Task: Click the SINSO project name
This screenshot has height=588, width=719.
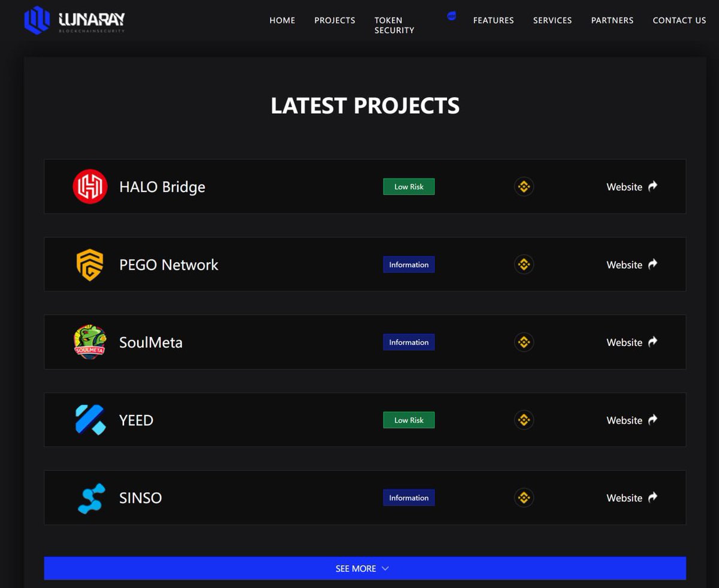Action: pyautogui.click(x=141, y=498)
